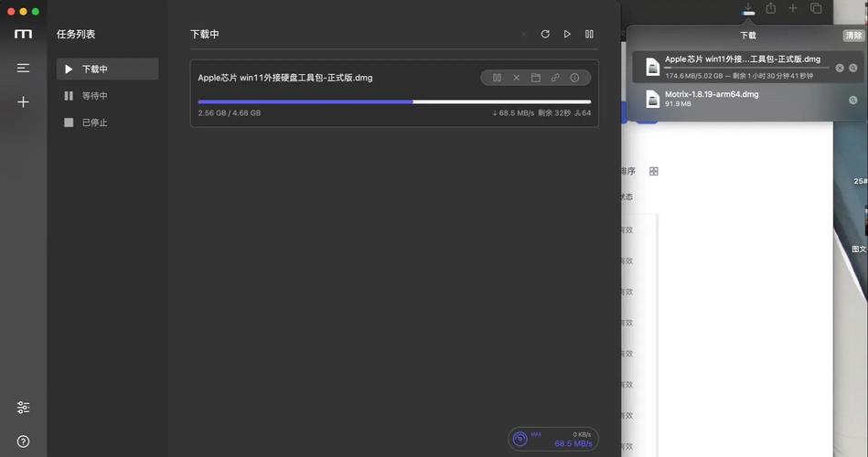
Task: Toggle the Safari downloads toolbar icon
Action: [748, 9]
